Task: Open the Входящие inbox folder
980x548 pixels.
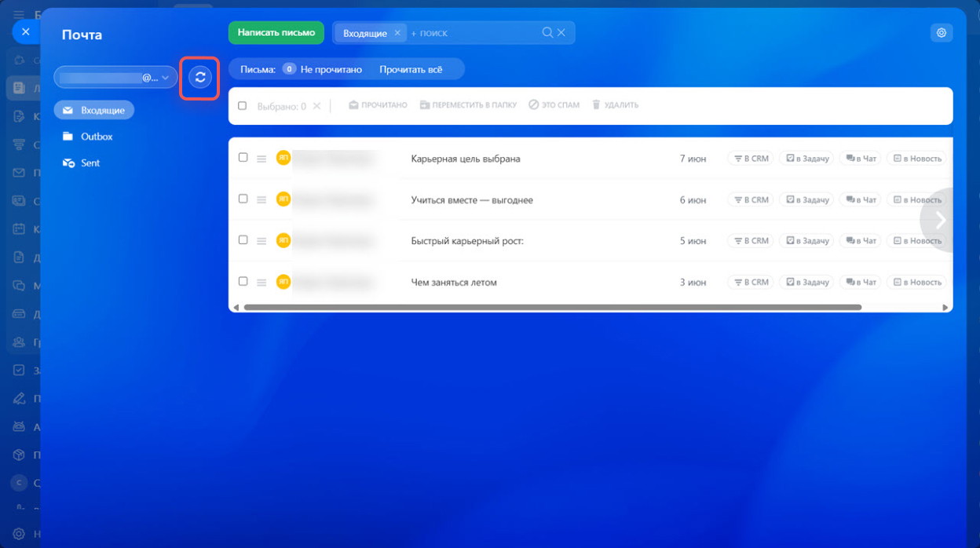Action: (x=94, y=110)
